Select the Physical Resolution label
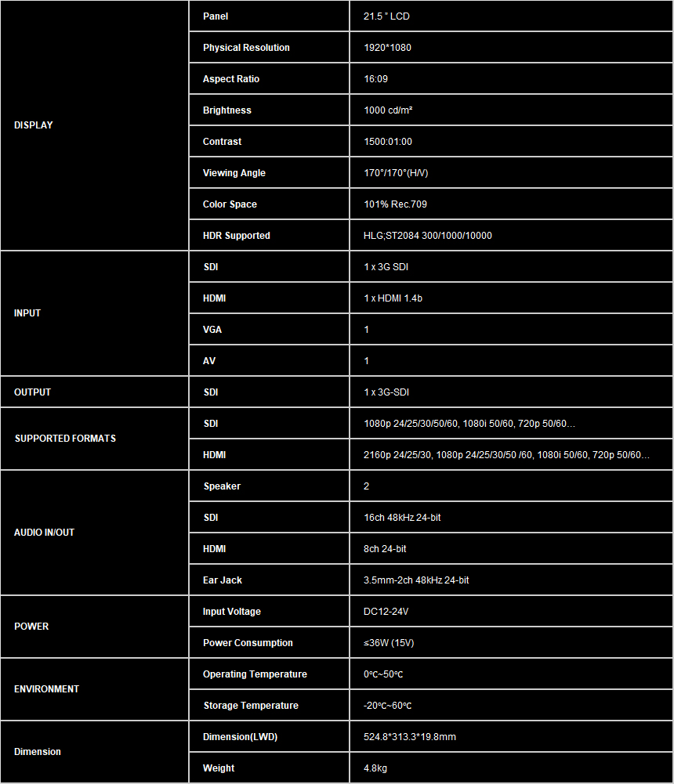Screen dimensions: 674x784 tap(246, 48)
